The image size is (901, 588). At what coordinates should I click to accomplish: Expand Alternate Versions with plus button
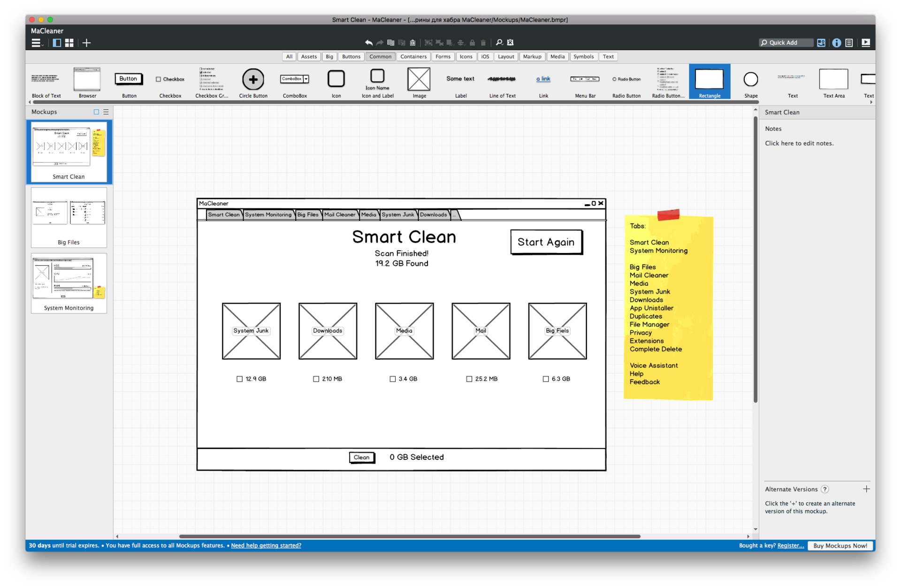pos(866,489)
